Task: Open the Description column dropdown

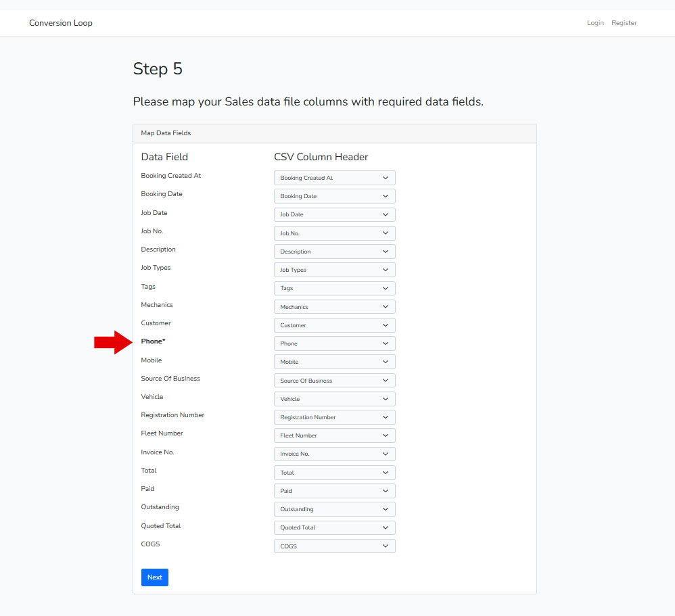Action: (334, 252)
